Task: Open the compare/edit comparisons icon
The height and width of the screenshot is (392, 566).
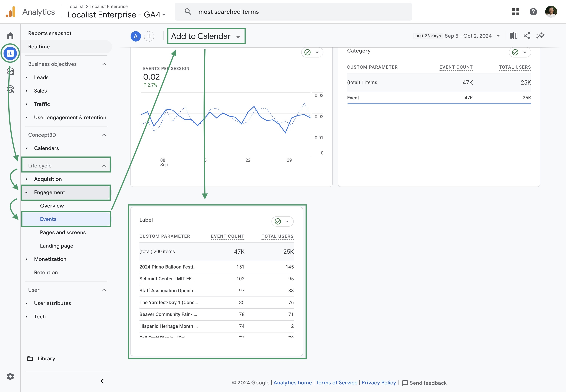Action: coord(514,36)
